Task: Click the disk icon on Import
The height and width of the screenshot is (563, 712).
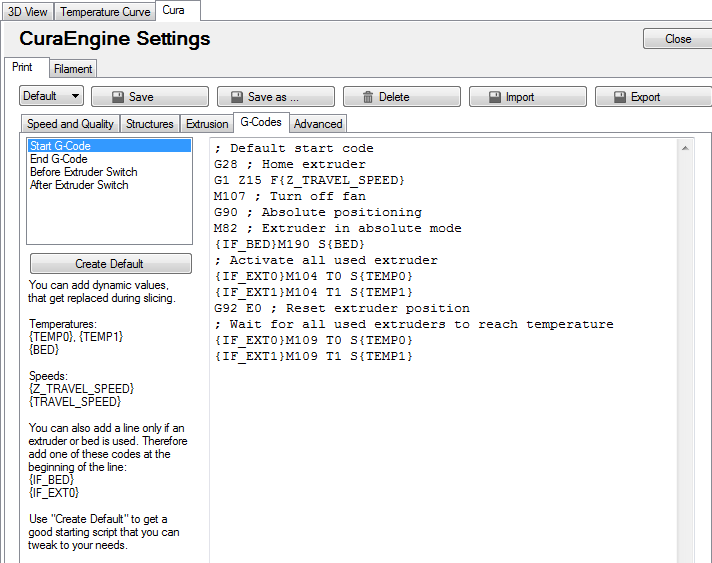Action: coord(494,97)
